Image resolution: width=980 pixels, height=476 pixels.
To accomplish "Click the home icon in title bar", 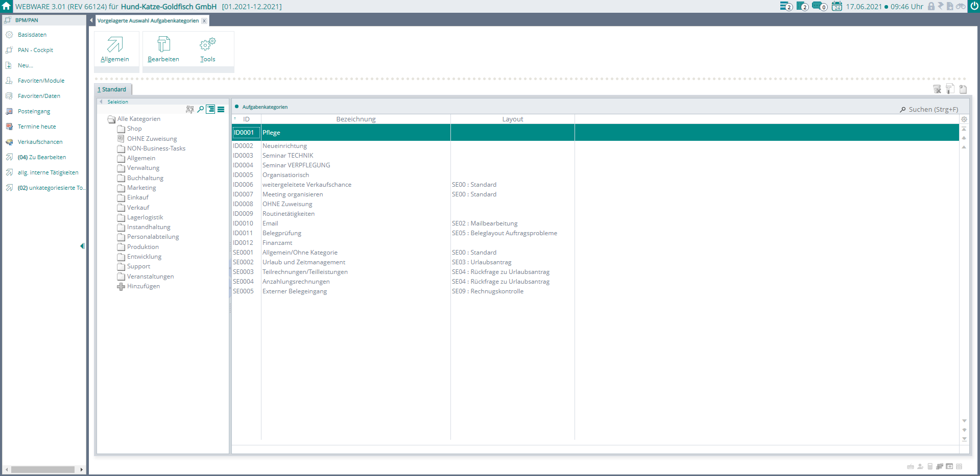I will click(7, 6).
